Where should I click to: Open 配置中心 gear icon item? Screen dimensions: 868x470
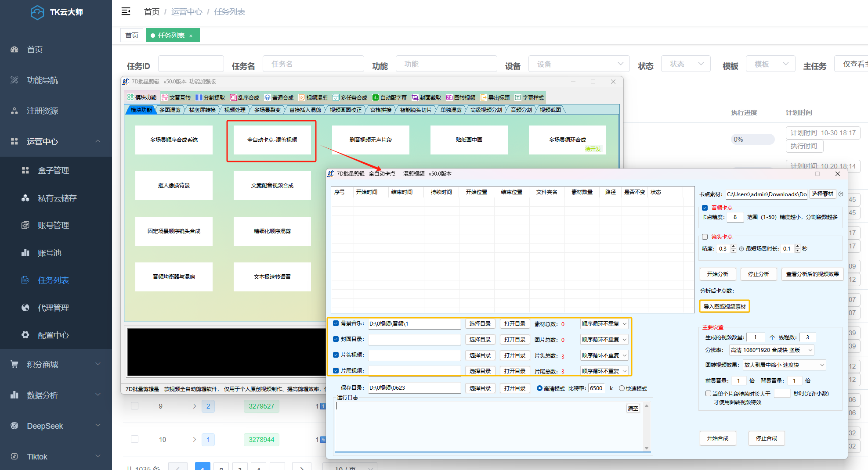click(x=25, y=335)
